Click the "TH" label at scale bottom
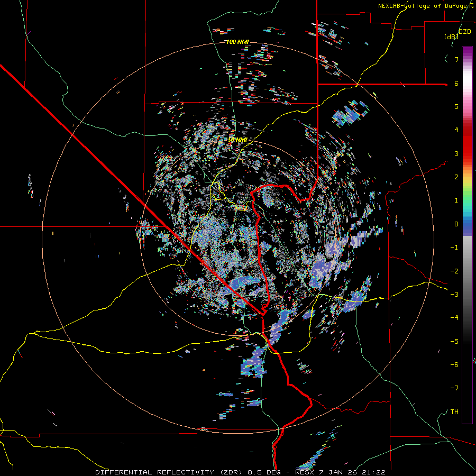This screenshot has width=476, height=476. pyautogui.click(x=454, y=412)
